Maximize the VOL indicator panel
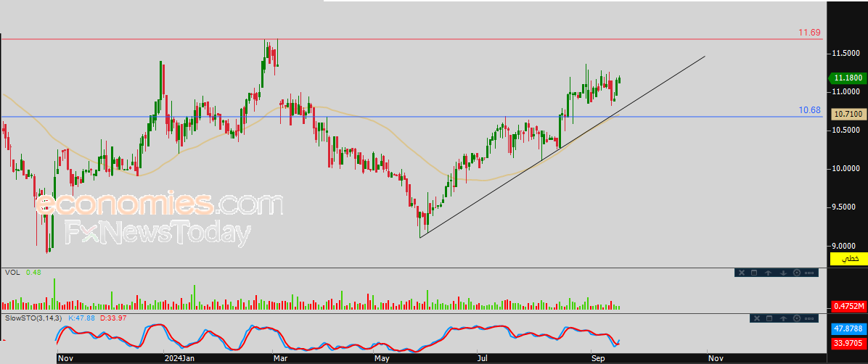Screen dimensions: 868x364 click(754, 273)
